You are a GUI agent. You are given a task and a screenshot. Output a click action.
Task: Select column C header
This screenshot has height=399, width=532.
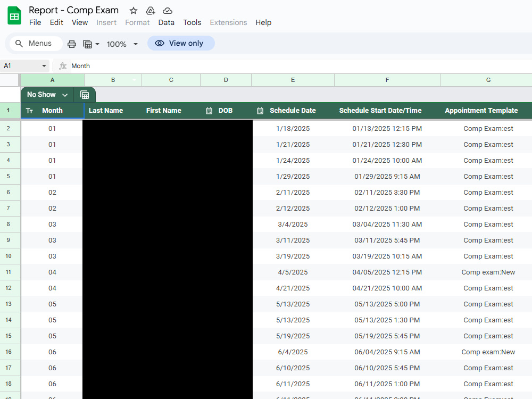(171, 80)
